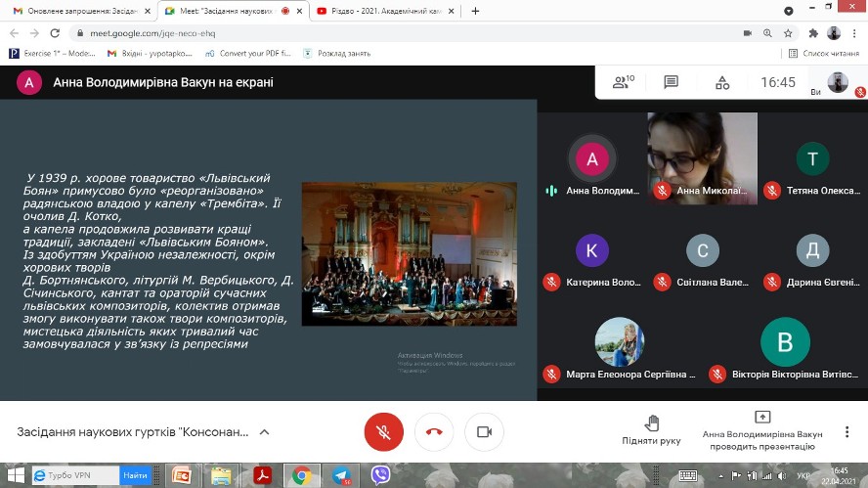Switch to the Gmail Оновлене запрошення tab
The image size is (868, 488).
tap(73, 11)
